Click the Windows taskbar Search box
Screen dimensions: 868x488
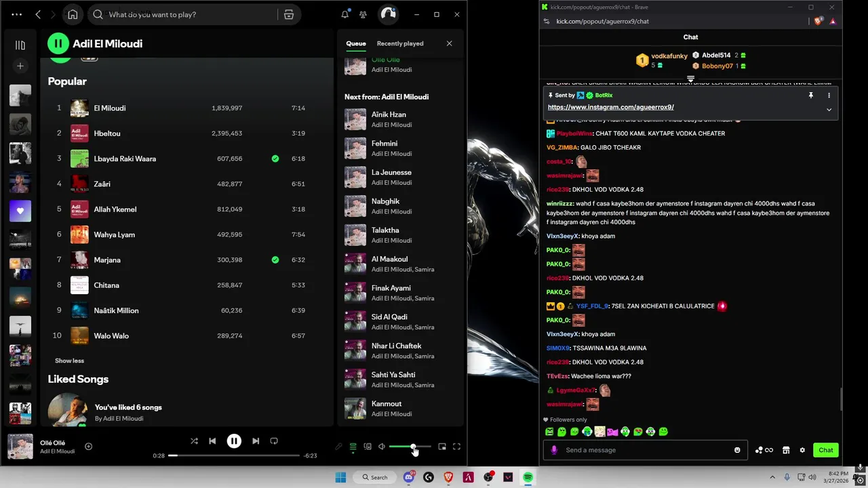click(375, 477)
